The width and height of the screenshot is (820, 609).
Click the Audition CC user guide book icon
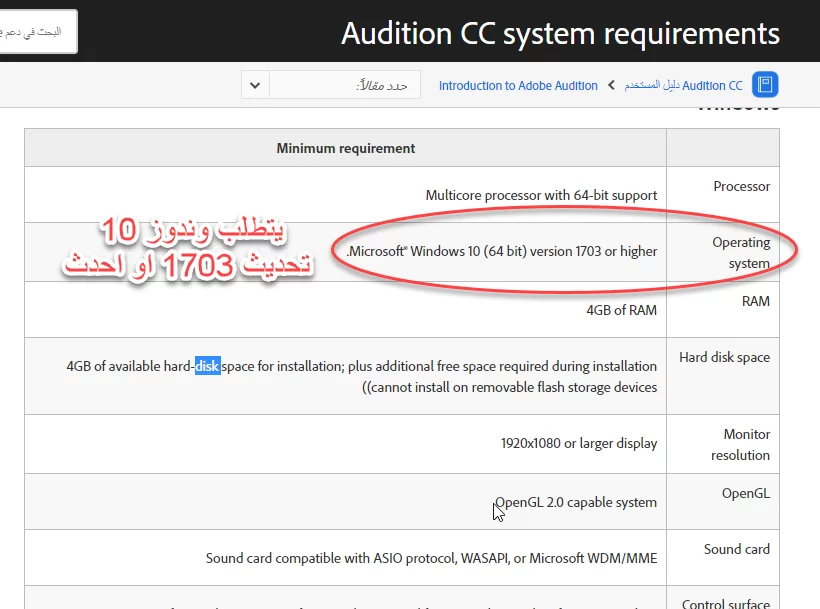[x=765, y=84]
